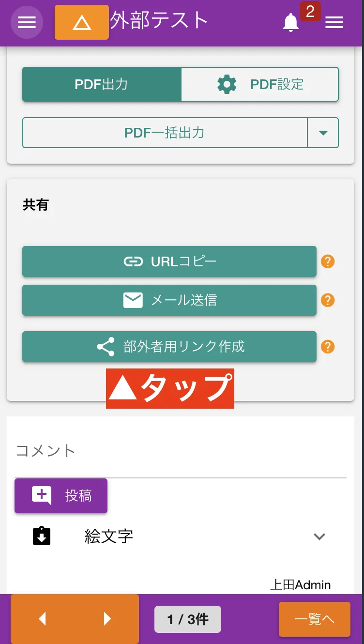Open the top-left hamburger navigation menu
Screen dimensions: 364x644
pos(27,22)
